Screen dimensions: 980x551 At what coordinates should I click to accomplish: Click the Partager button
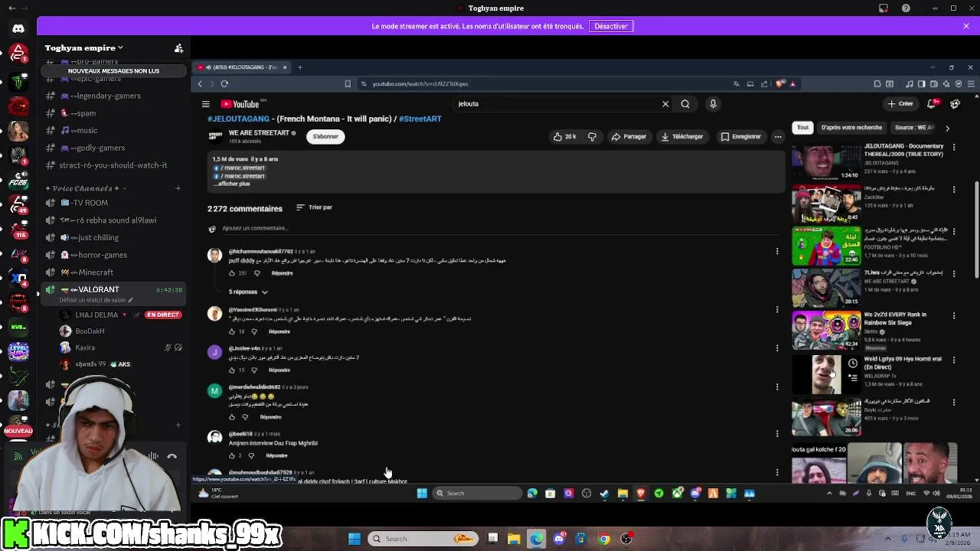coord(629,136)
